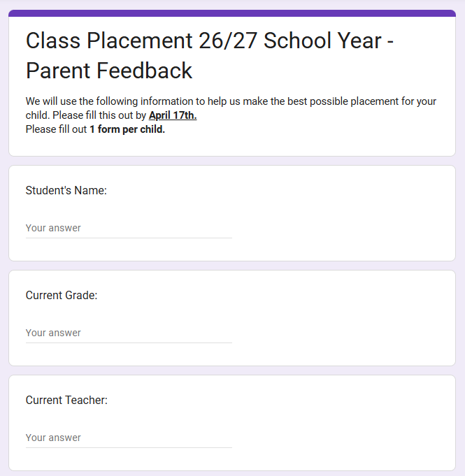Click the "Current Grade:" question label
The width and height of the screenshot is (465, 476).
click(62, 295)
